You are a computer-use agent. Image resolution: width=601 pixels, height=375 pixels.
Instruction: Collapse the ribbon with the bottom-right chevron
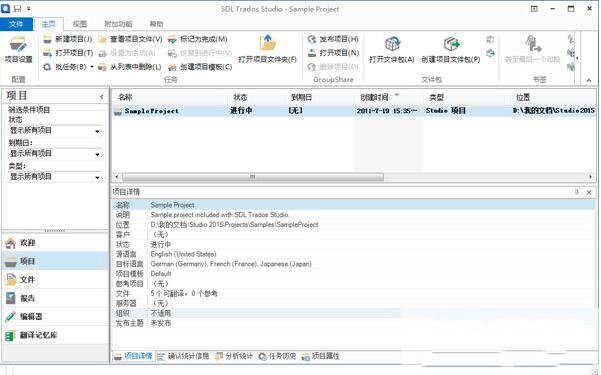tap(589, 80)
